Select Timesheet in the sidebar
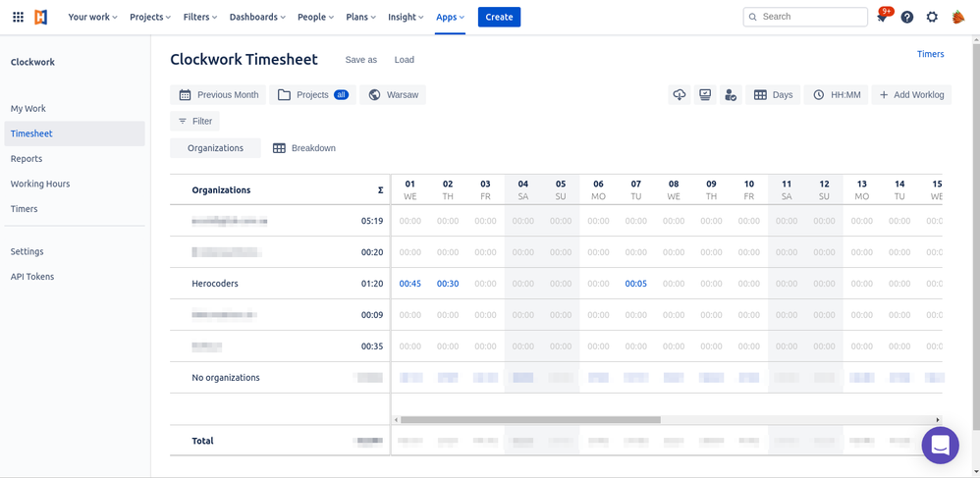The width and height of the screenshot is (980, 478). [x=75, y=133]
